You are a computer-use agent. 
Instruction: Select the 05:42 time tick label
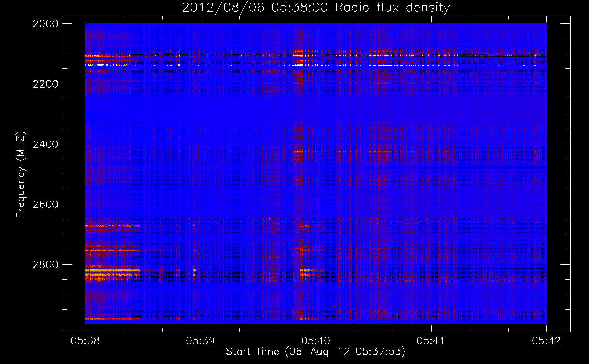546,341
